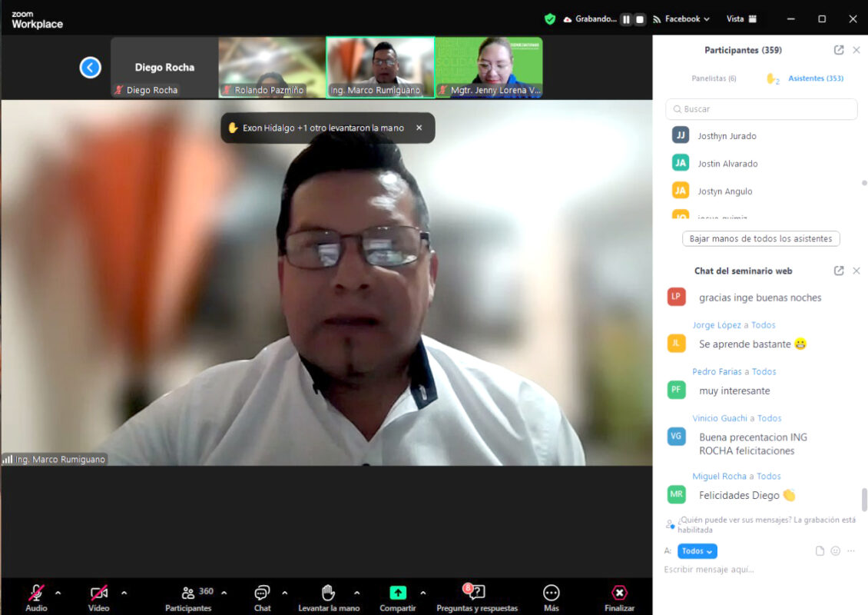Click the signal strength icon on main video
This screenshot has height=615, width=868.
point(7,459)
